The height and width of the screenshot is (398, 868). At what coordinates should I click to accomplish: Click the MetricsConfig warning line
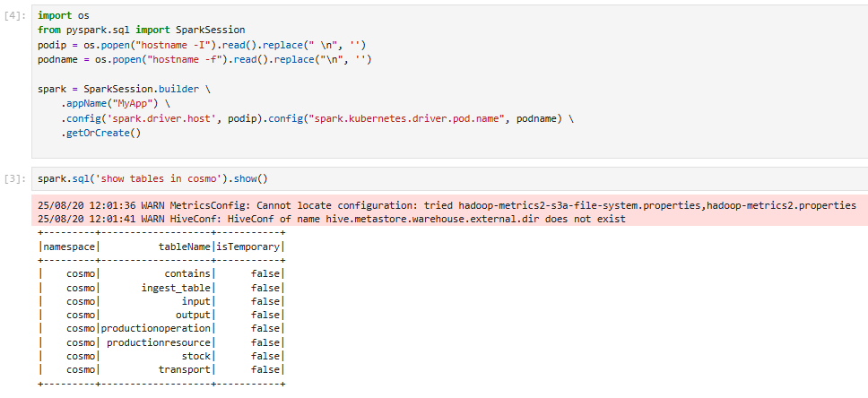coord(447,205)
